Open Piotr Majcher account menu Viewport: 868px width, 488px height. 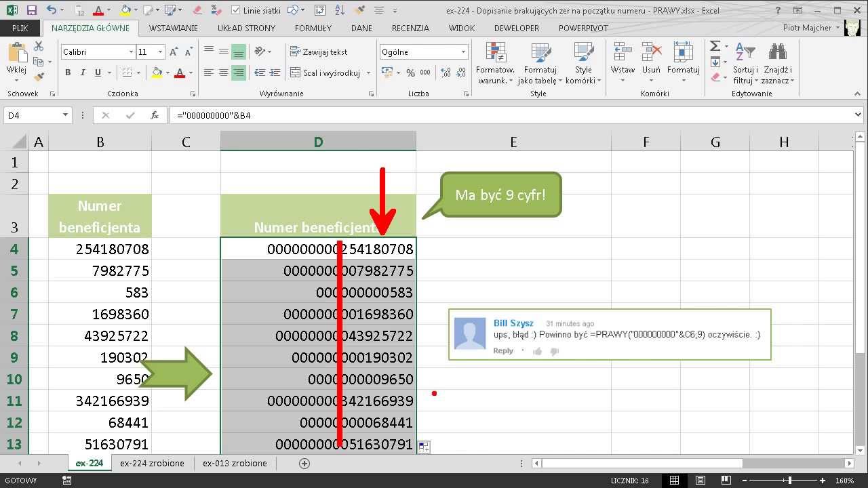(x=811, y=28)
